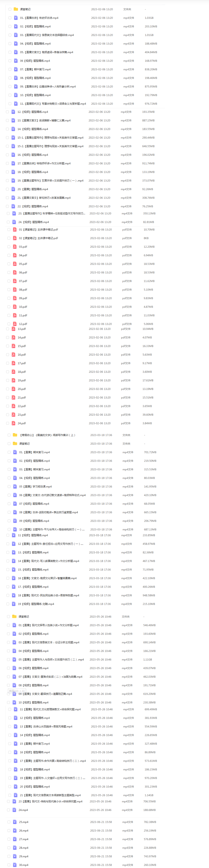Open file name 27.mp4
This screenshot has height=868, width=209.
coord(24,839)
